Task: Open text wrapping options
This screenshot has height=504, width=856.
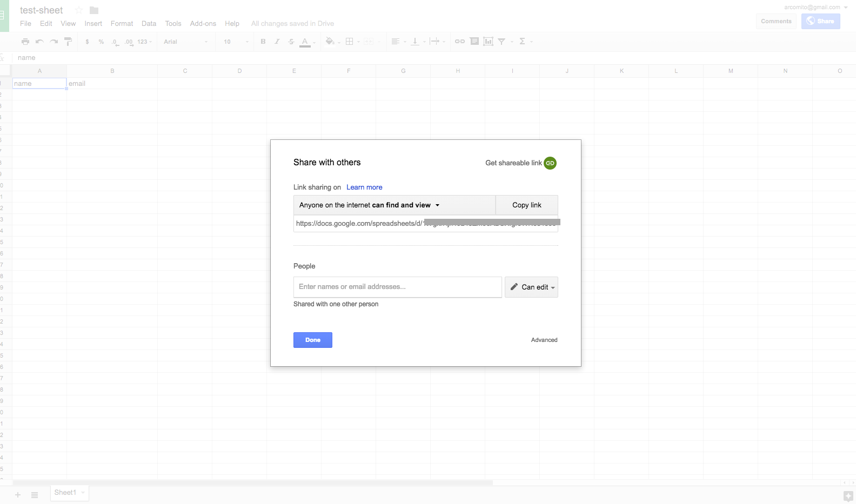Action: click(x=434, y=42)
